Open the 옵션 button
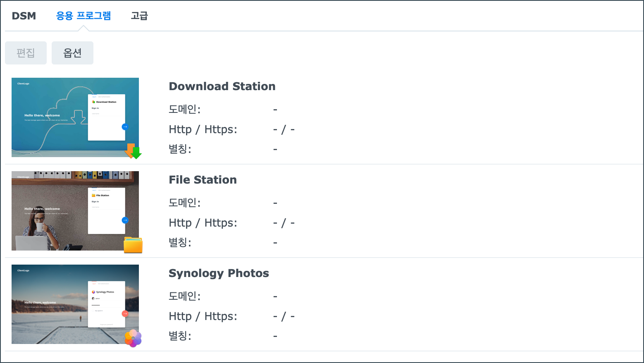The image size is (644, 363). (72, 53)
